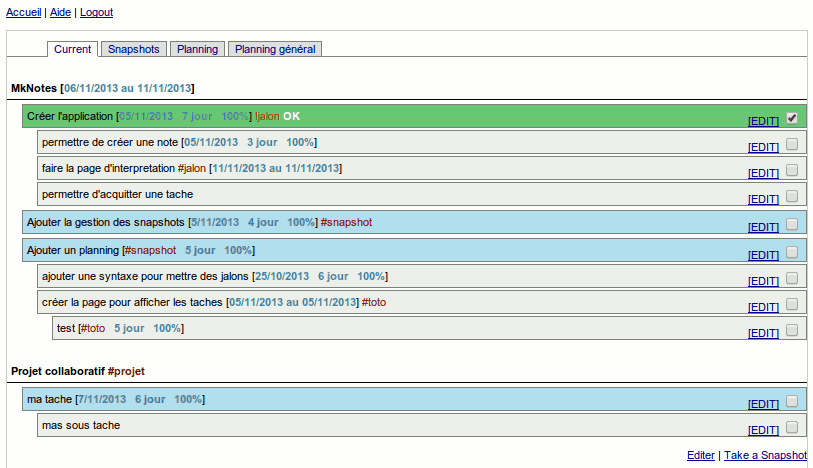
Task: Edit 'Ajouter la gestion des snapshots' task
Action: pos(763,227)
